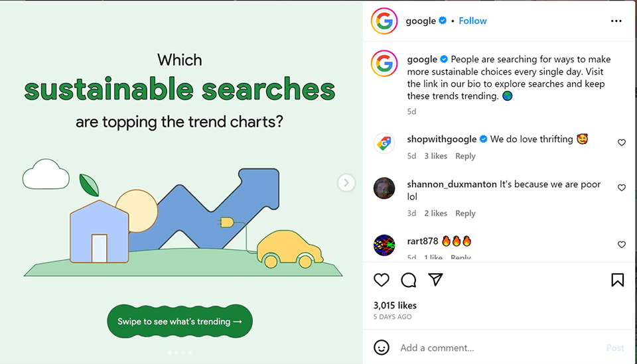
Task: Like shannon_duxmanton's comment
Action: point(622,188)
